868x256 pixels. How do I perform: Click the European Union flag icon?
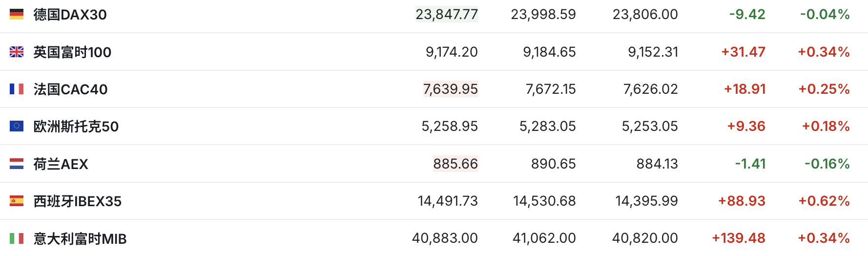[17, 126]
